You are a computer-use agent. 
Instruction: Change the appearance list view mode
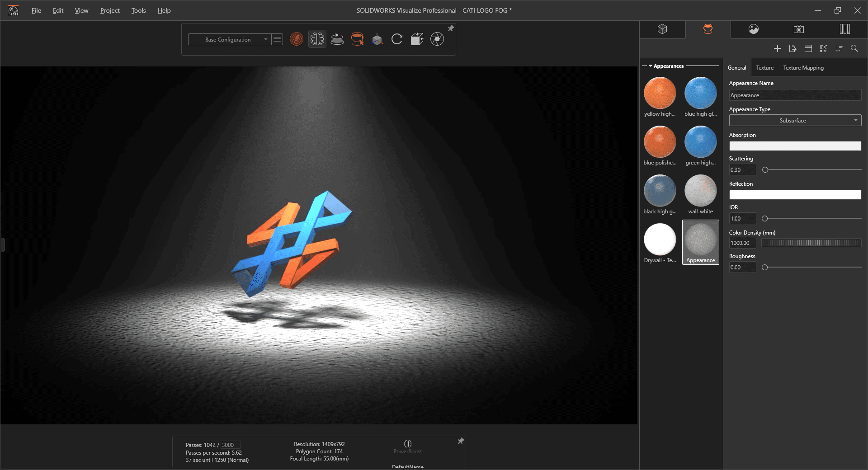823,48
